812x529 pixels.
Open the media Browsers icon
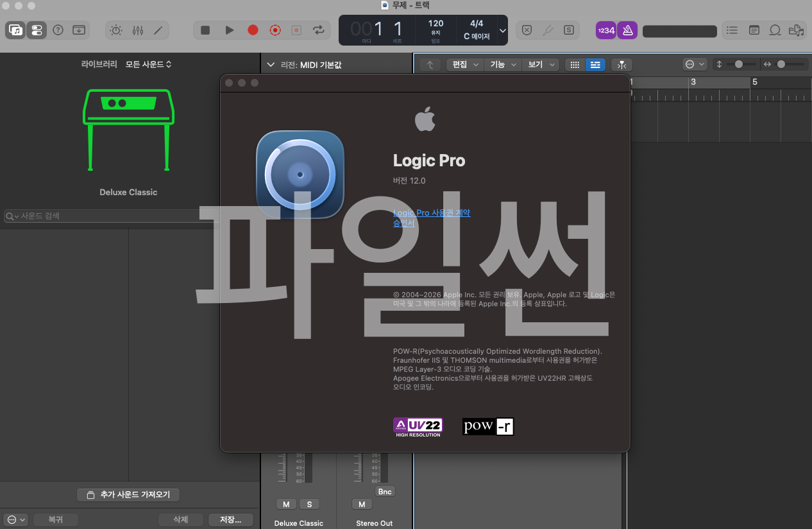(796, 30)
